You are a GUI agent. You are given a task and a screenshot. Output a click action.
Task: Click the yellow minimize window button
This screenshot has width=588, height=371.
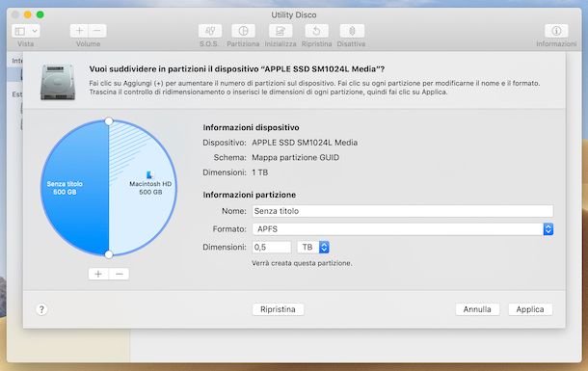pyautogui.click(x=27, y=14)
